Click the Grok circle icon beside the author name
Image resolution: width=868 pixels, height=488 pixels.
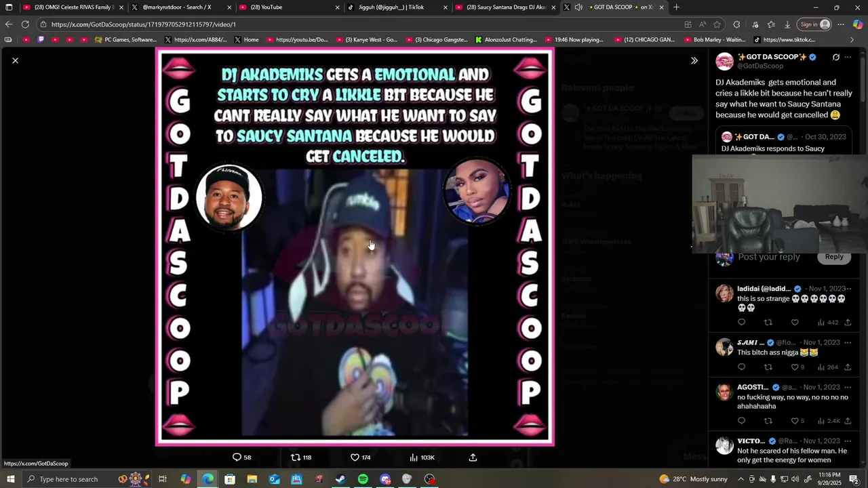(x=836, y=57)
